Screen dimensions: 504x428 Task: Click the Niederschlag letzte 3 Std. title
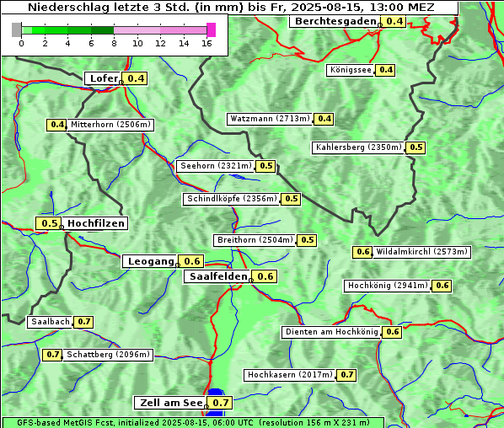[x=231, y=7]
